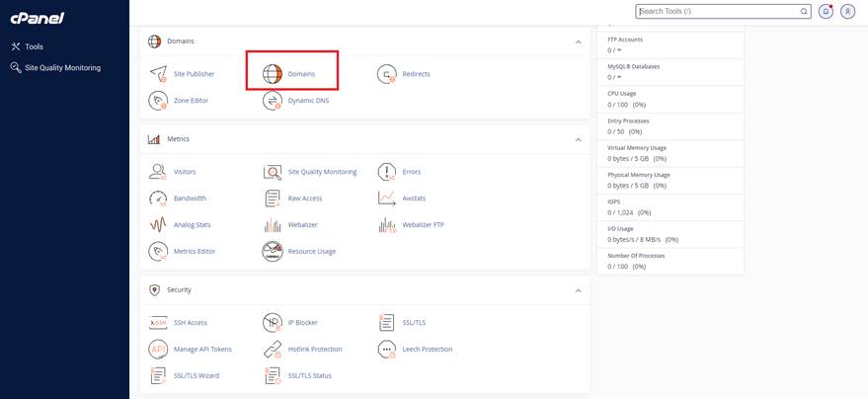Click the cPanel logo
This screenshot has width=868, height=399.
click(x=37, y=18)
